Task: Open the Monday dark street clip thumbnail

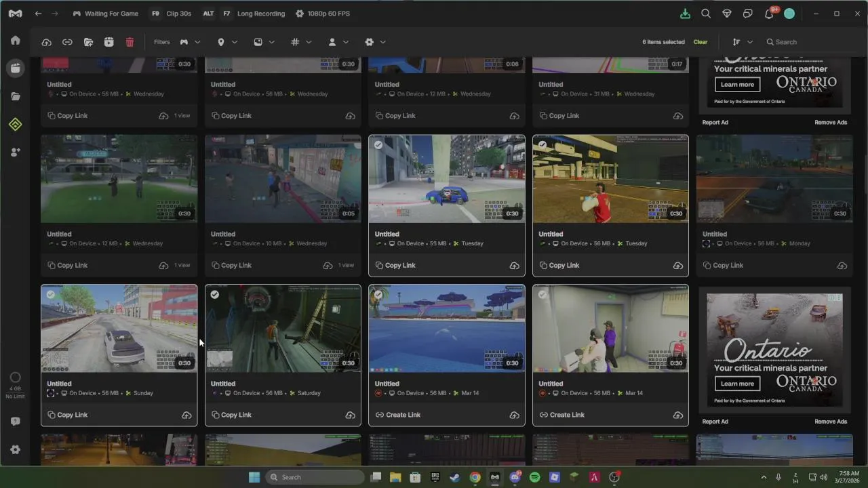Action: pyautogui.click(x=774, y=179)
